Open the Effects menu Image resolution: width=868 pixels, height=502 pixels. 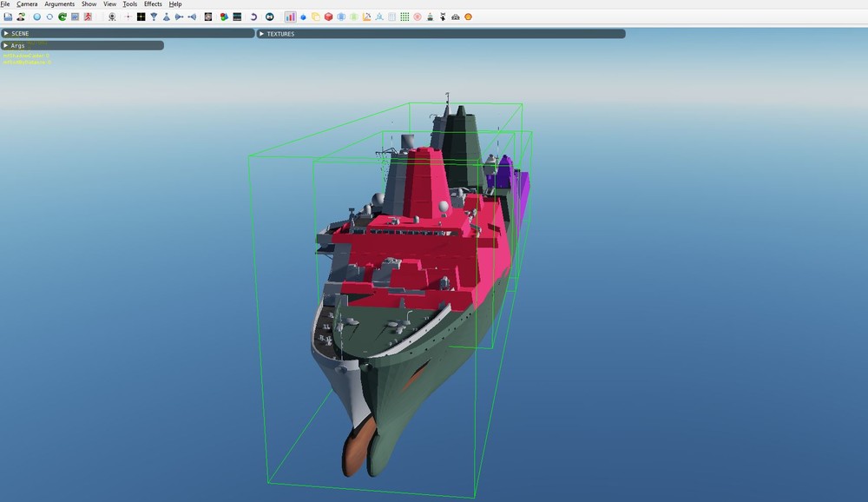coord(153,4)
